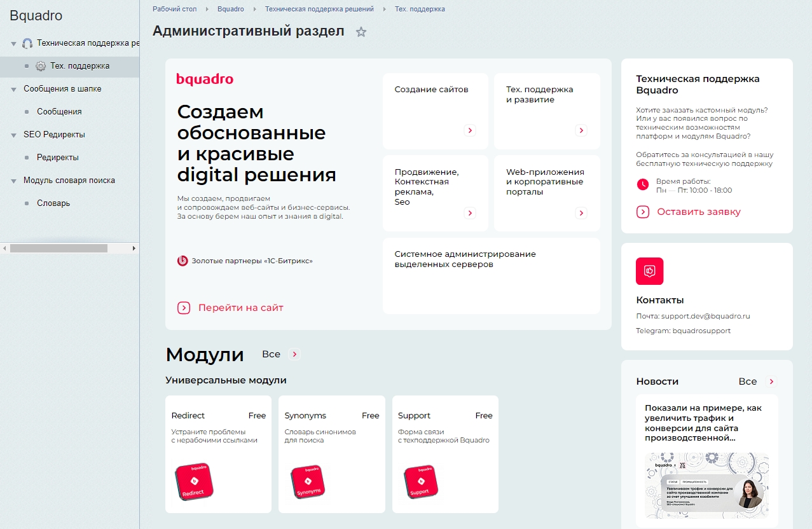812x529 pixels.
Task: Open the Системное администрирование выделенных серверов card
Action: 491,276
